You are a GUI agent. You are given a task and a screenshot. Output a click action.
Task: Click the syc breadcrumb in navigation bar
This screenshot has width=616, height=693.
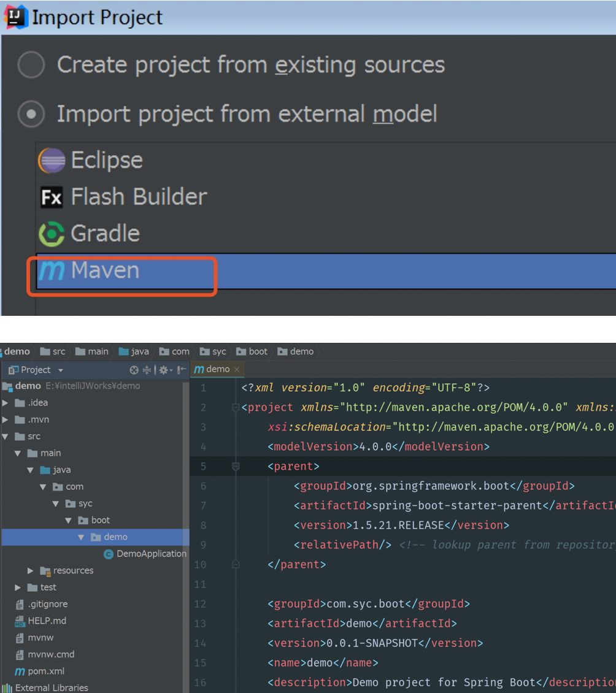213,351
